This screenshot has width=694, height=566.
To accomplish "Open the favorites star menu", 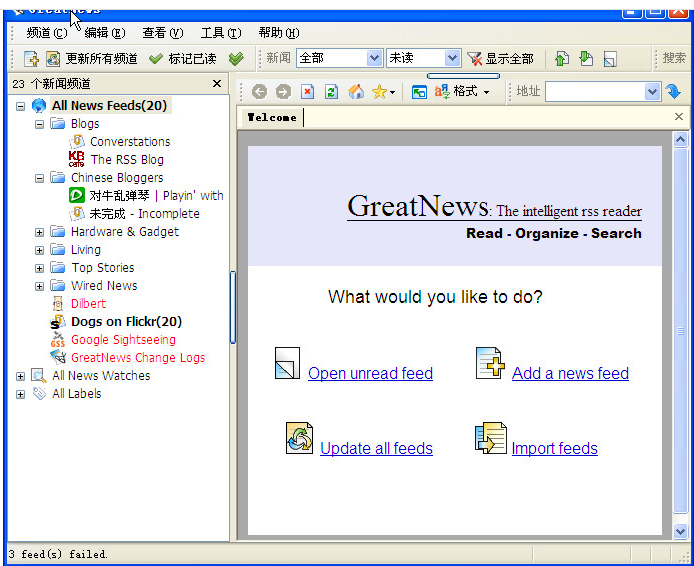I will pyautogui.click(x=383, y=92).
